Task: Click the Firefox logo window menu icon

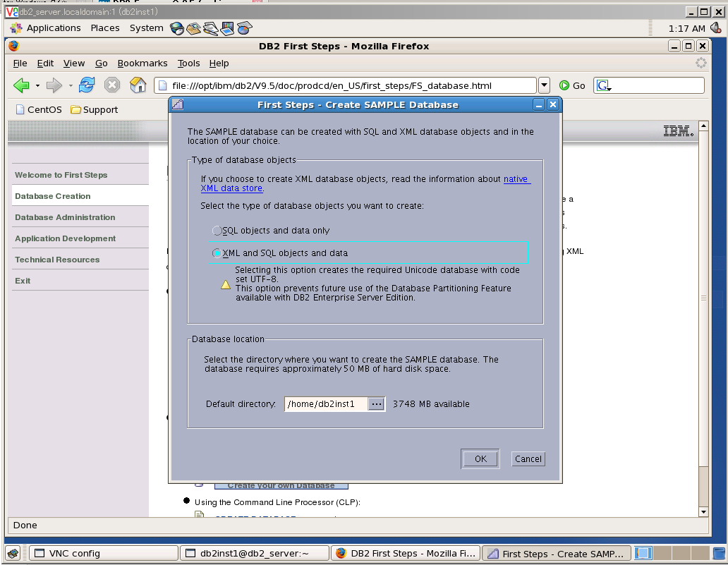Action: [13, 46]
